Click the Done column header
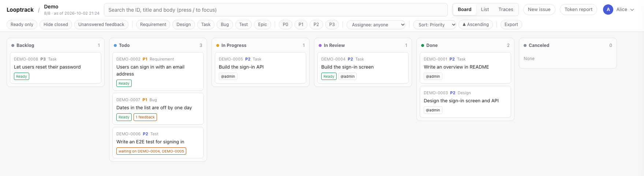The width and height of the screenshot is (644, 176). pyautogui.click(x=465, y=45)
